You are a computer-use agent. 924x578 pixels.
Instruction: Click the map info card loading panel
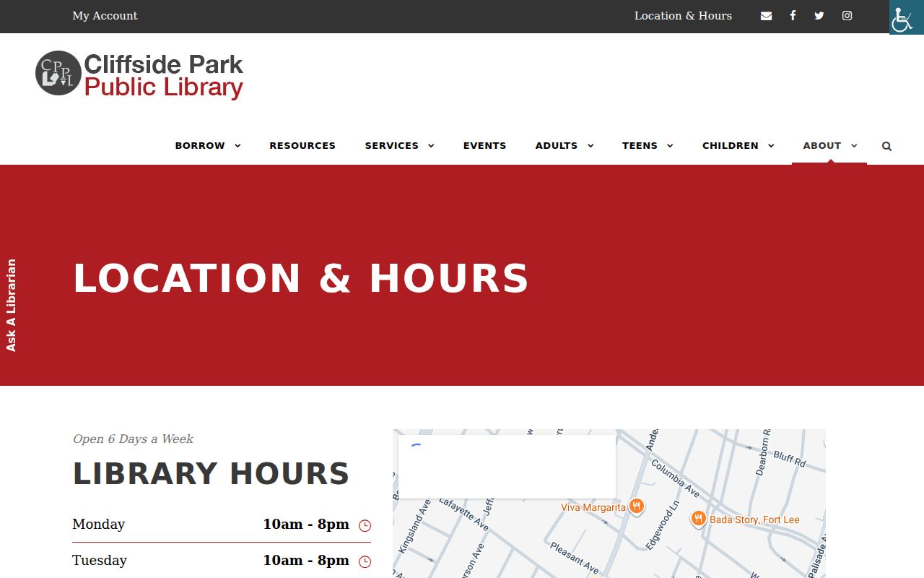point(507,467)
